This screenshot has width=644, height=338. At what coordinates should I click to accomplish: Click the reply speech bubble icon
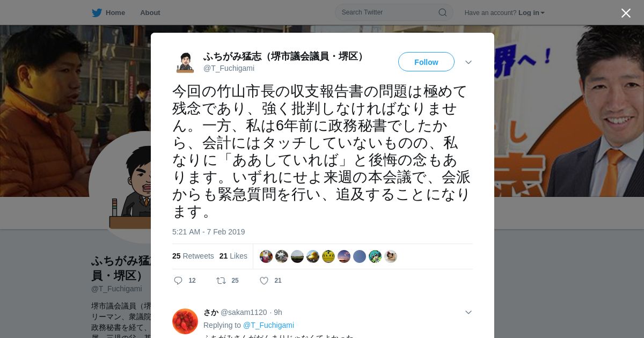[178, 281]
